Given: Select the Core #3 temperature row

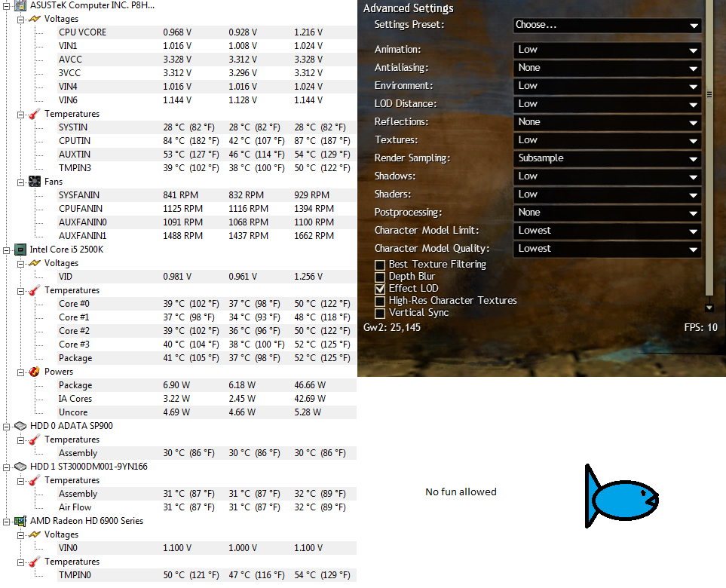Looking at the screenshot, I should (207, 345).
